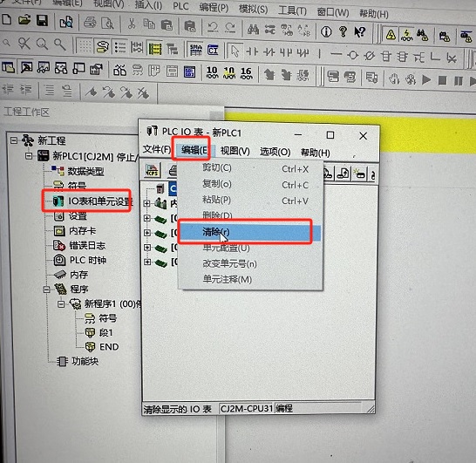The width and height of the screenshot is (476, 463).
Task: Click the Undo arrow toolbar icon
Action: coord(213,27)
